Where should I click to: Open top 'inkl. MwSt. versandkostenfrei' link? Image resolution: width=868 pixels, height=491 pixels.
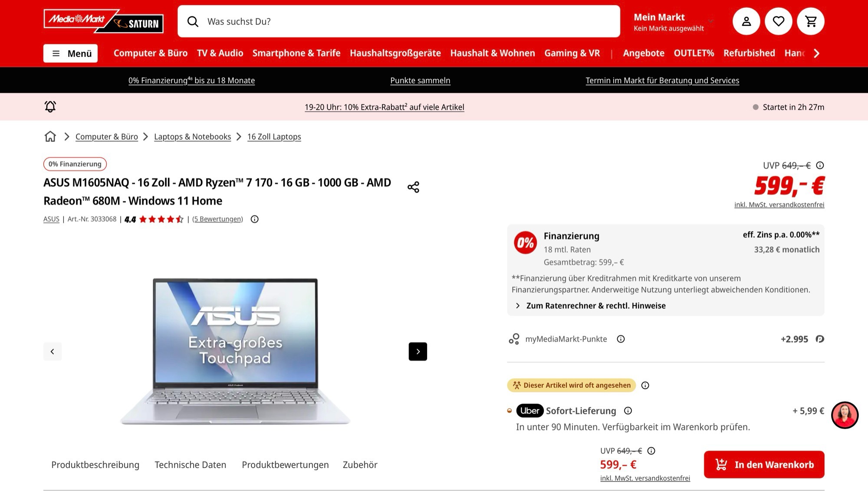(x=779, y=205)
